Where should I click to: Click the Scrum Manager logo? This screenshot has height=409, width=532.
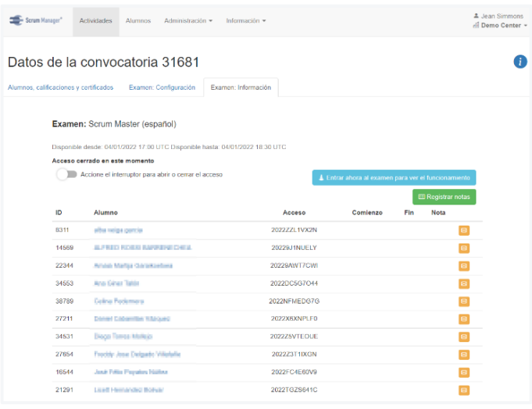(x=35, y=20)
